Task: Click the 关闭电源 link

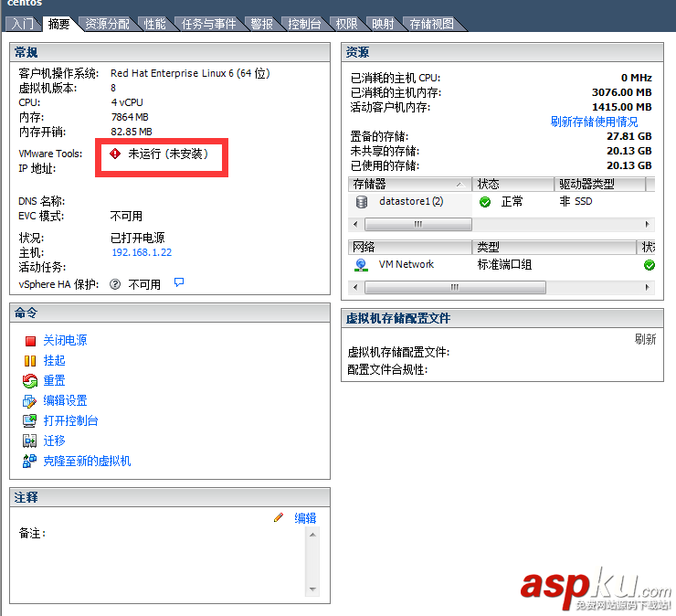Action: coord(65,340)
